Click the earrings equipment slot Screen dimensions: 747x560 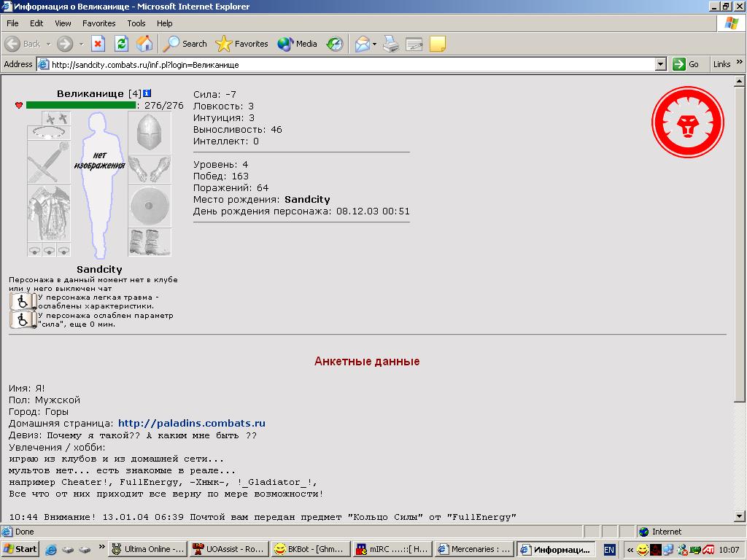(x=56, y=118)
